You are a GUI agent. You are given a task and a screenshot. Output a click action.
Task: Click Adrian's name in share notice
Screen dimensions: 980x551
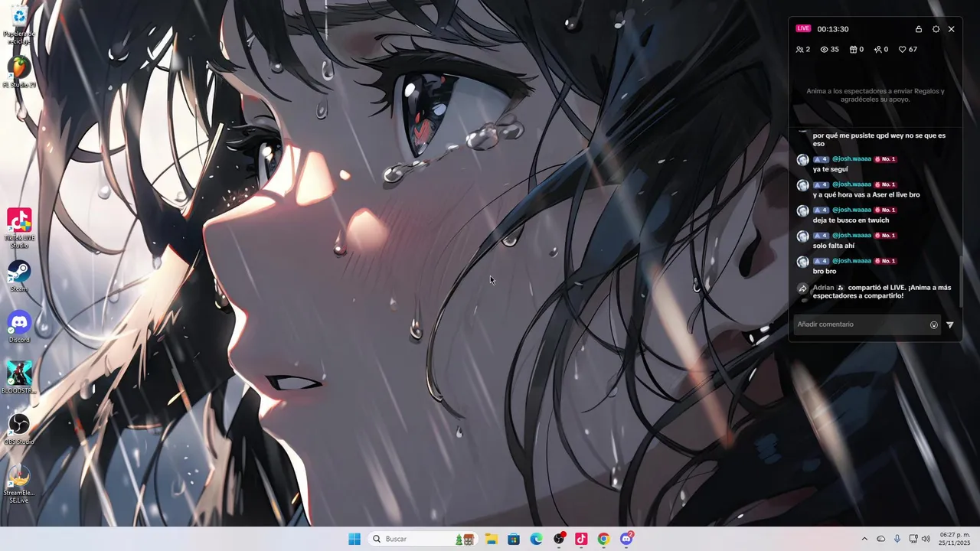point(823,288)
